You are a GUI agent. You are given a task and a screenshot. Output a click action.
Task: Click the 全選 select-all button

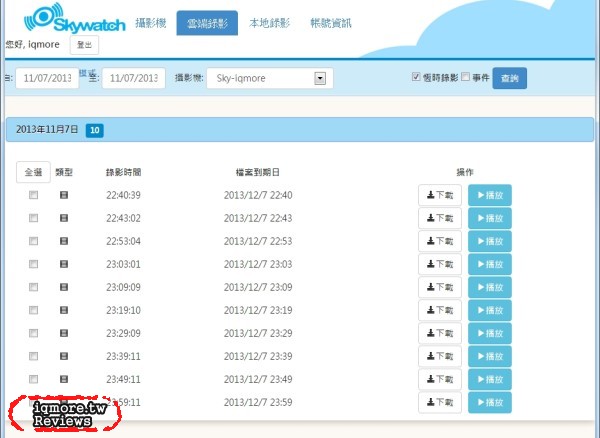[x=33, y=172]
